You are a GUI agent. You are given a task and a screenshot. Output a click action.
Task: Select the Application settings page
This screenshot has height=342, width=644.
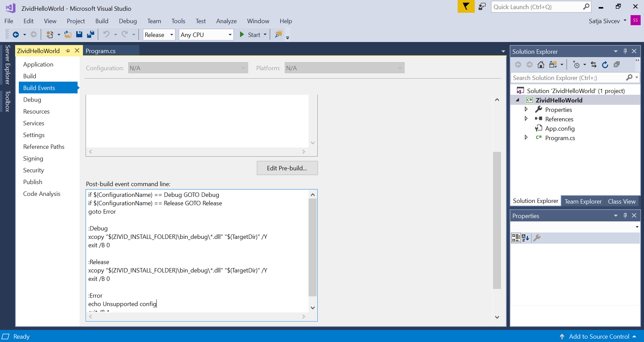tap(38, 64)
